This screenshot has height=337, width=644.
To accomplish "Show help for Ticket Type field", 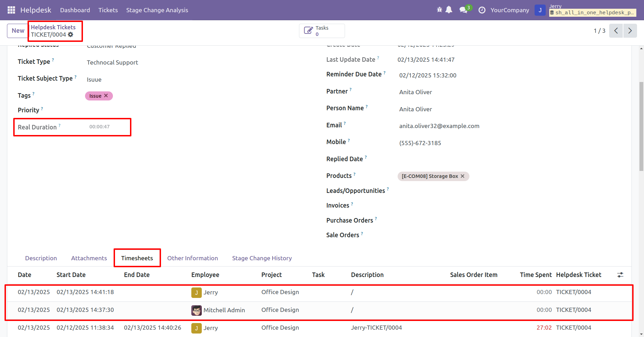I will pos(53,60).
